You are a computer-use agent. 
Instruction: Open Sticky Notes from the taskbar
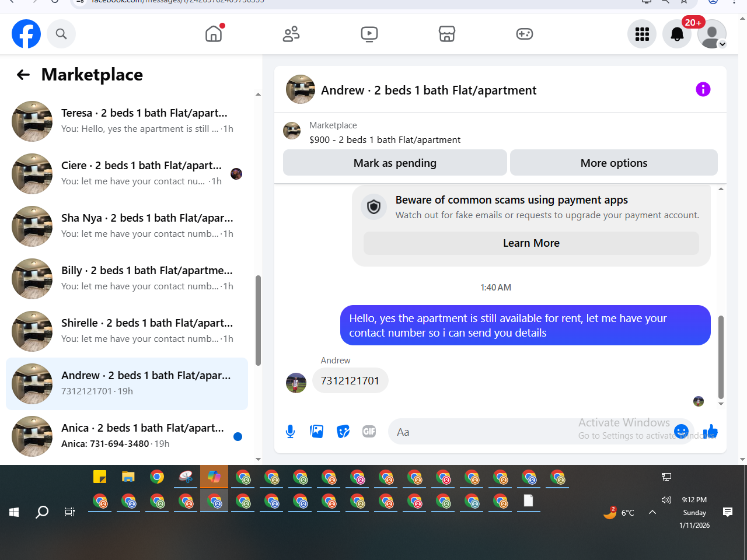point(100,477)
